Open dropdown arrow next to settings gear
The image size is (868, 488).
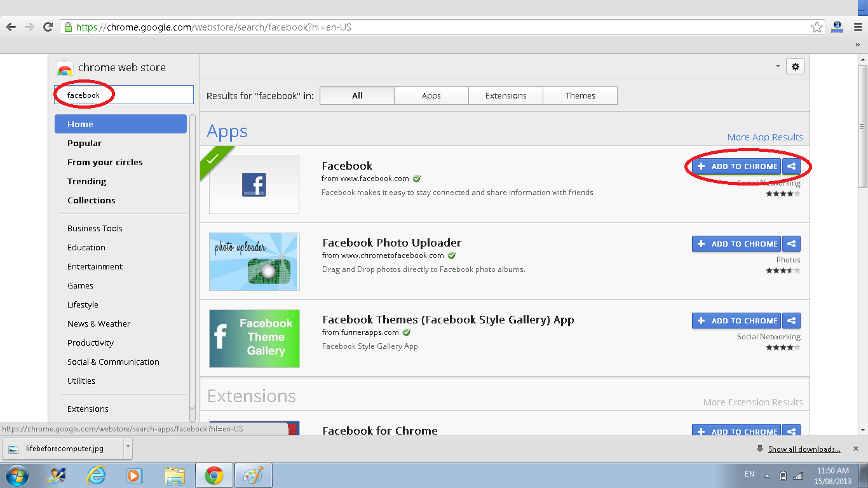coord(778,66)
